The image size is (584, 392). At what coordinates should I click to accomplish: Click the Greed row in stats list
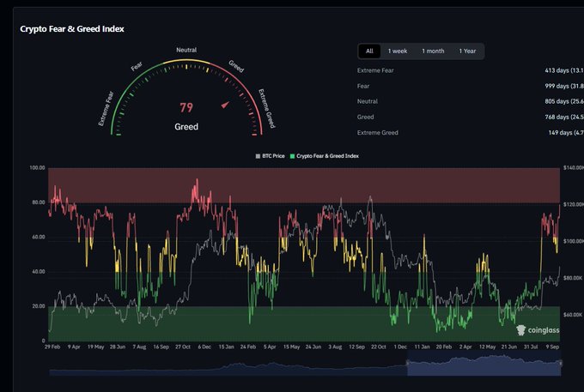(471, 117)
